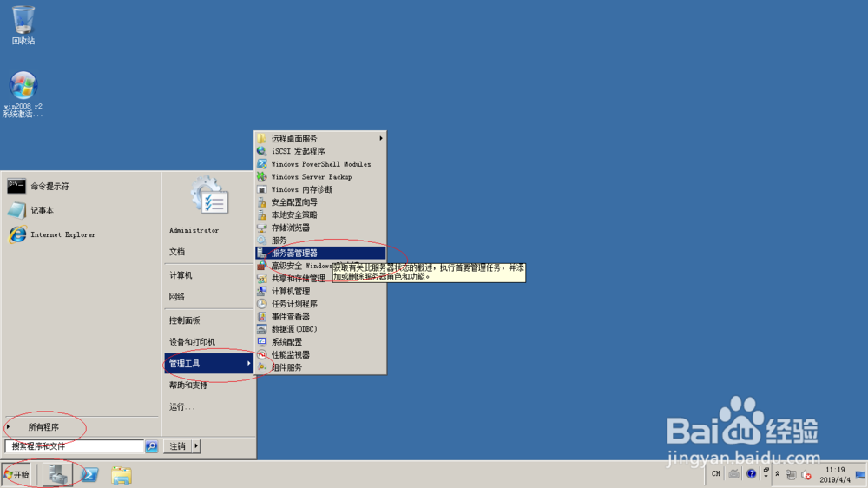Screen dimensions: 868x488
Task: Click the Show desktop button
Action: pyautogui.click(x=861, y=475)
